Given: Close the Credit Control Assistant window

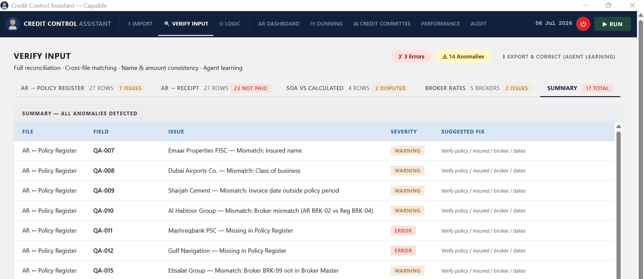Looking at the screenshot, I should click(x=632, y=6).
